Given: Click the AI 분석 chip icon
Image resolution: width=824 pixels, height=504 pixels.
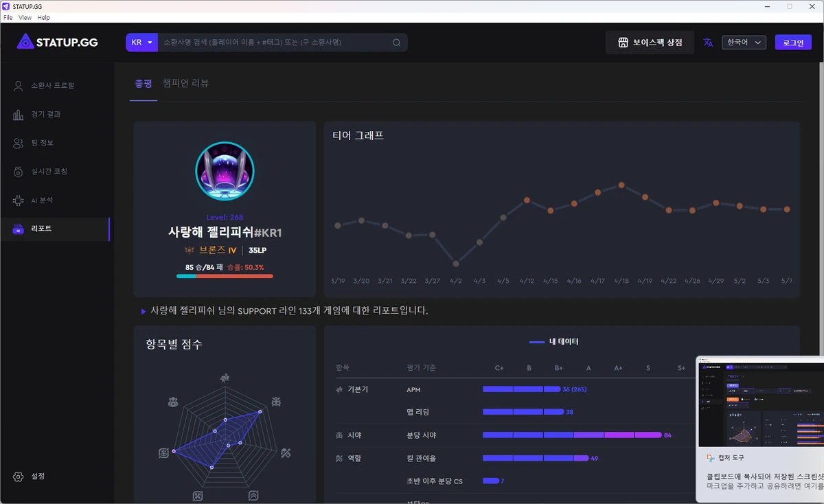Looking at the screenshot, I should pos(19,200).
